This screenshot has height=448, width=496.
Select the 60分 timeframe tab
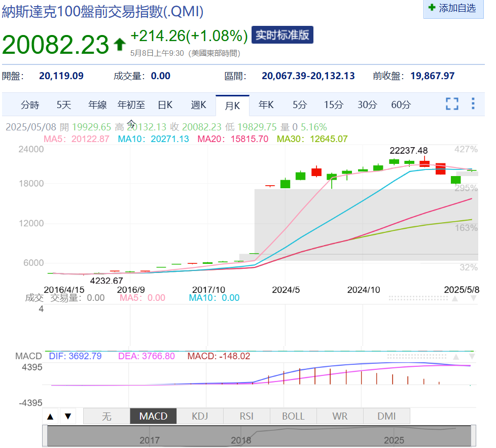point(401,105)
